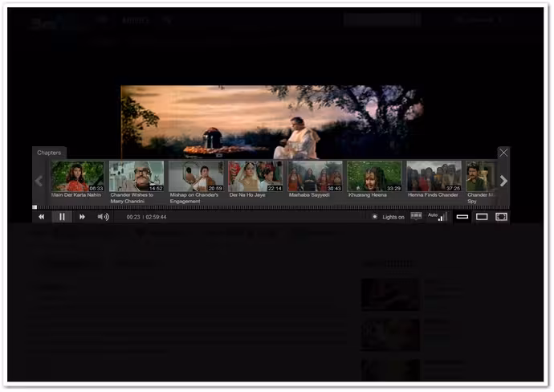Enter fullscreen mode

[x=501, y=217]
